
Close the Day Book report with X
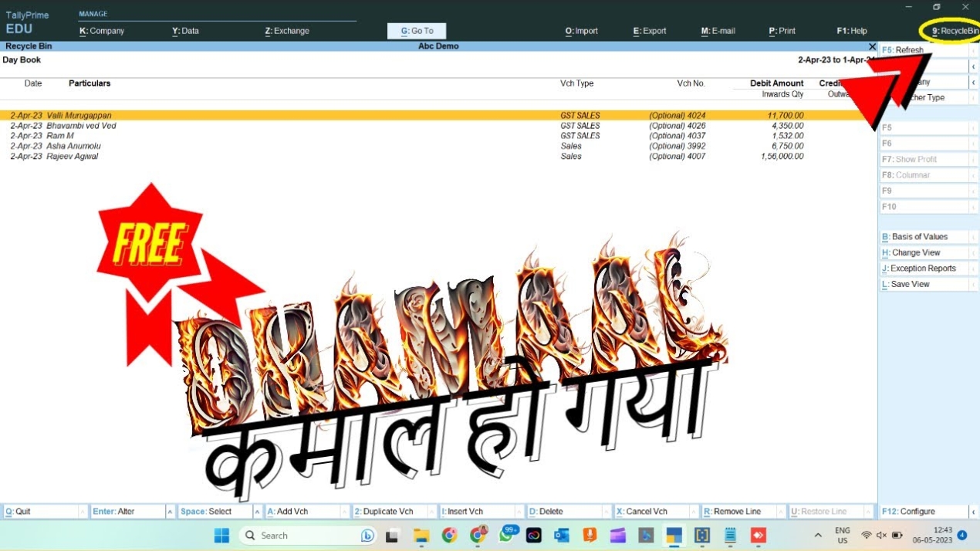(872, 46)
